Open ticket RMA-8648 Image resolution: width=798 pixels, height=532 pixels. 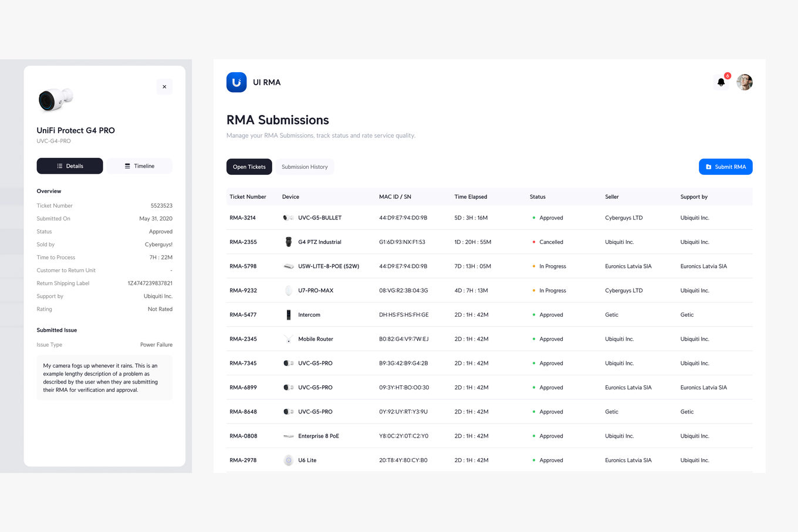[x=243, y=412]
